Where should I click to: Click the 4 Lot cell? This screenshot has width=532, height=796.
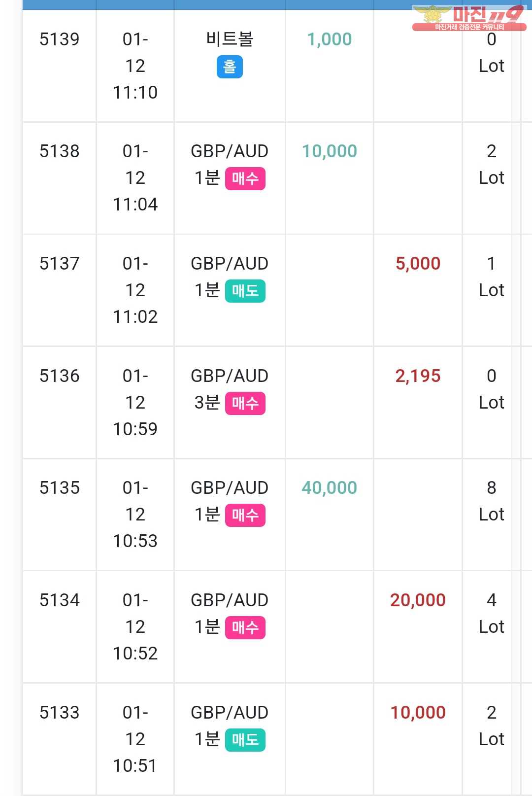click(x=491, y=614)
